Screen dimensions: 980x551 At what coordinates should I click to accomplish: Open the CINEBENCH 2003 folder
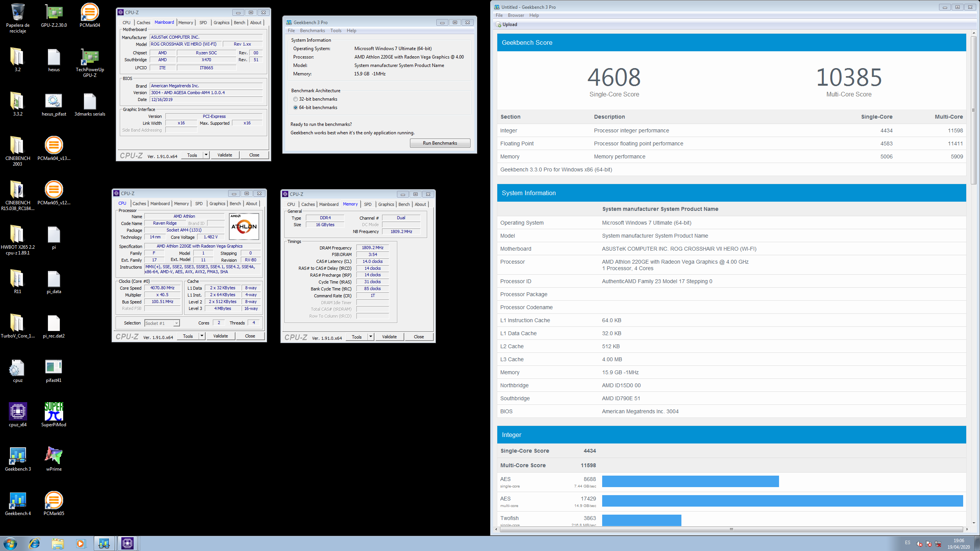pyautogui.click(x=18, y=151)
